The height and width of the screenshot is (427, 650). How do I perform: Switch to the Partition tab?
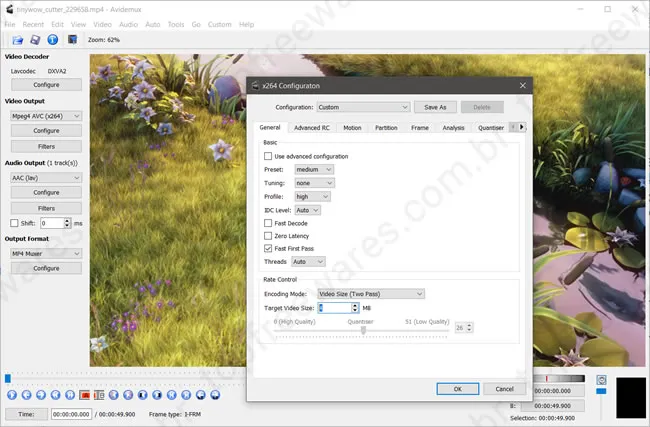click(x=386, y=128)
